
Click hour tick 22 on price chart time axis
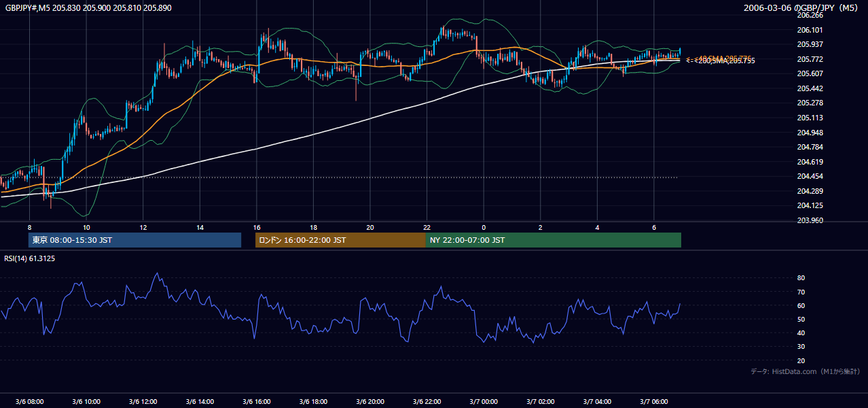coord(427,227)
